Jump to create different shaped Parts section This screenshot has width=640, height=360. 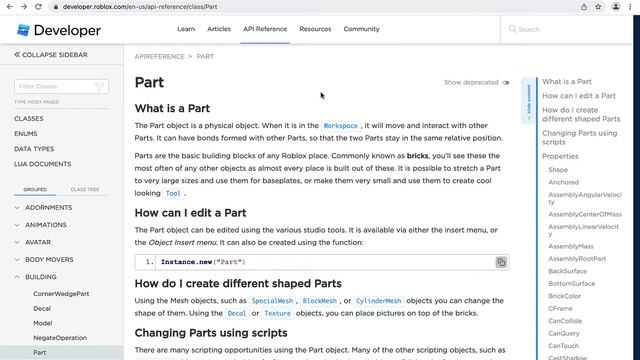pos(581,114)
